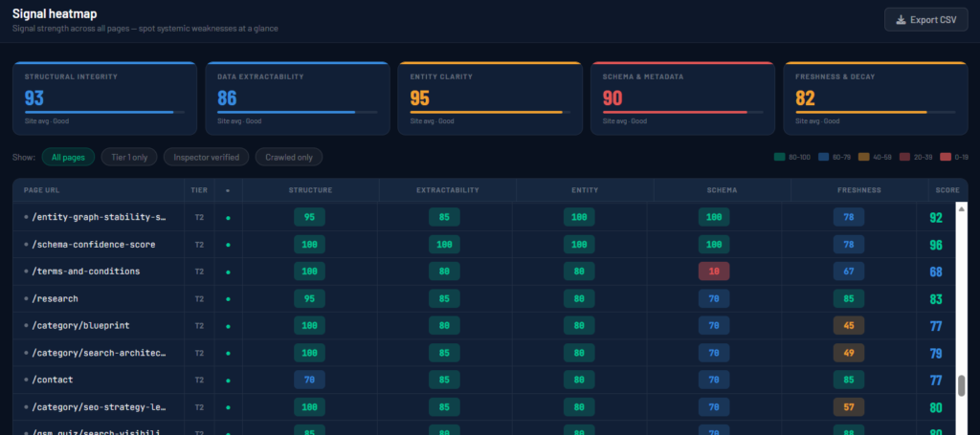980x435 pixels.
Task: Sort by Structure column header
Action: pos(310,189)
